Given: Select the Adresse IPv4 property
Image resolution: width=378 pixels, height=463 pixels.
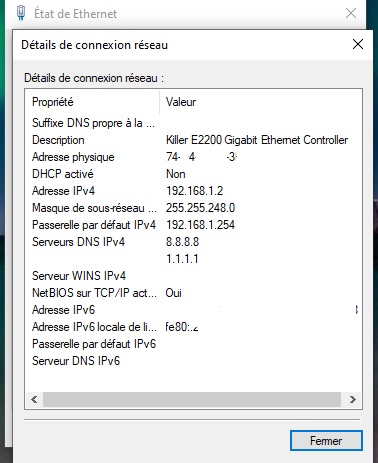Looking at the screenshot, I should click(x=63, y=191).
